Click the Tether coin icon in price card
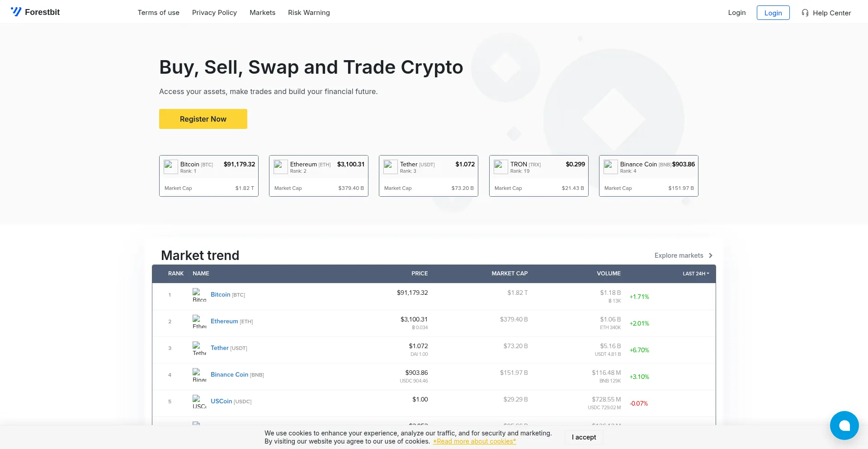 [x=390, y=166]
